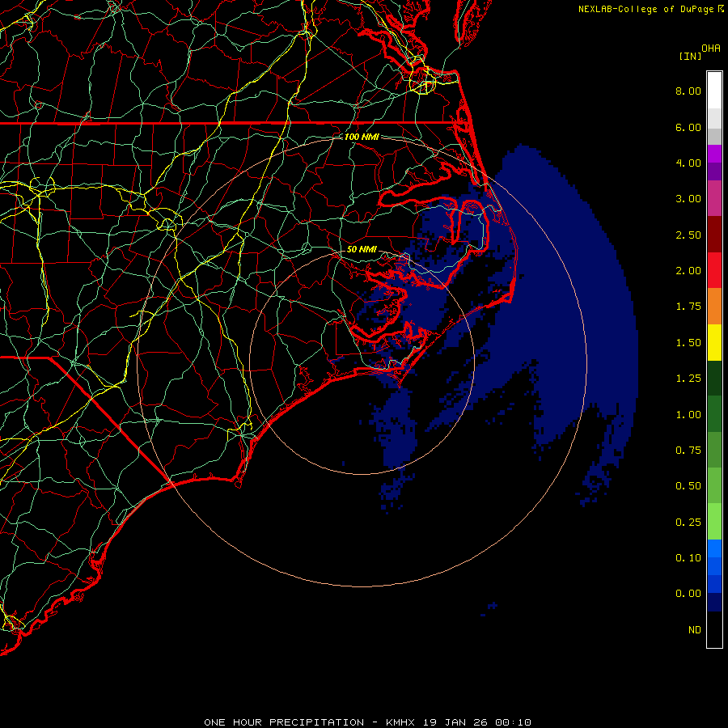Pick the navy swatch beside 0.00
The height and width of the screenshot is (728, 728).
coord(714,603)
